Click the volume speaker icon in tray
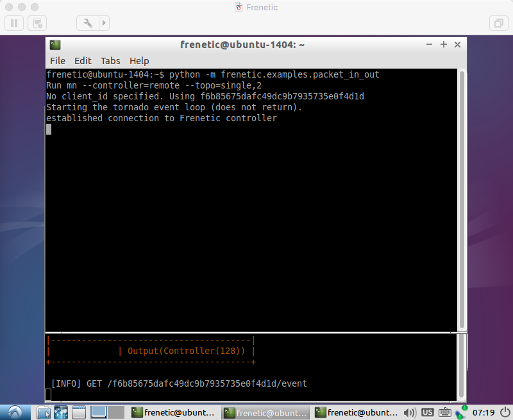513x420 pixels. tap(410, 413)
